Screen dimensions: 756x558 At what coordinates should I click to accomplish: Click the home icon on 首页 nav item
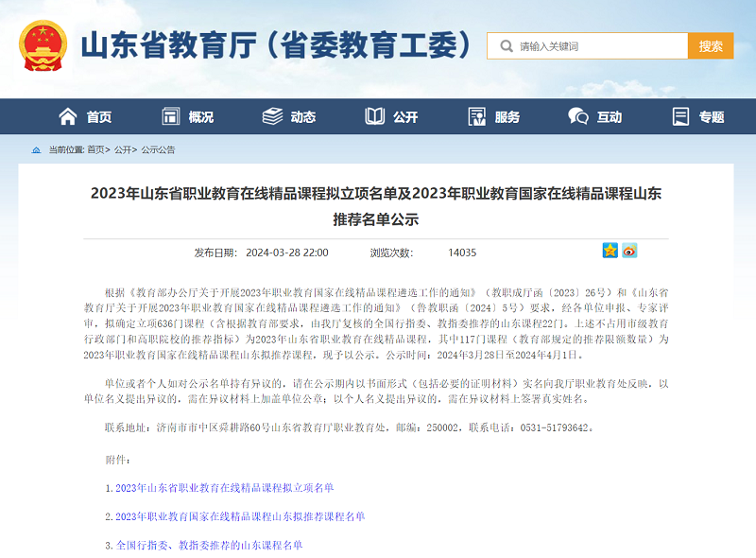tap(66, 116)
